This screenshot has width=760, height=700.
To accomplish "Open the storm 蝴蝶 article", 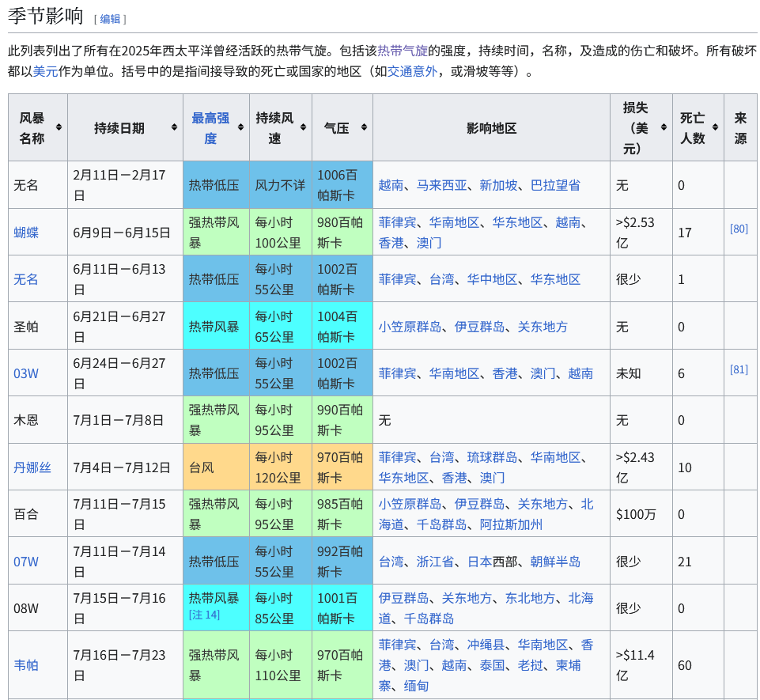I will (x=25, y=232).
